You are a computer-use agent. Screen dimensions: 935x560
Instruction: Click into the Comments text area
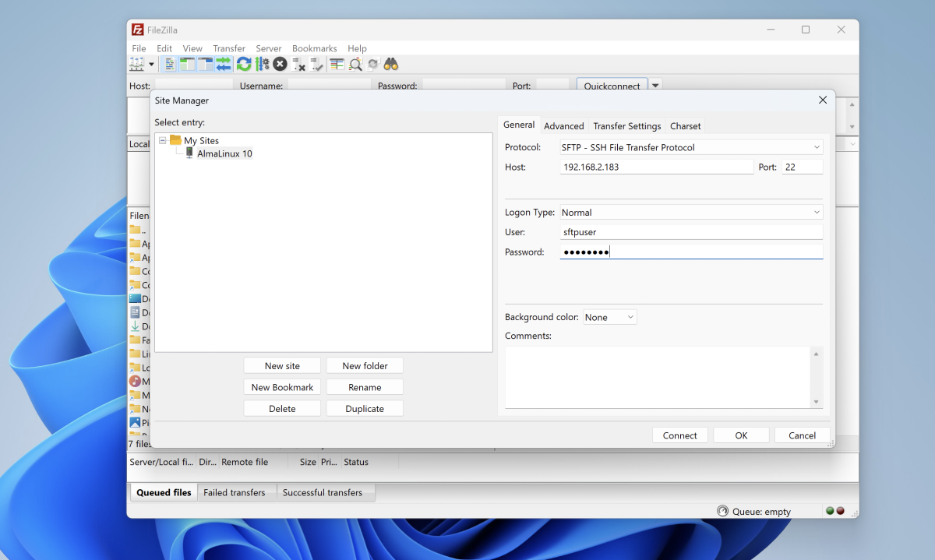coord(658,377)
